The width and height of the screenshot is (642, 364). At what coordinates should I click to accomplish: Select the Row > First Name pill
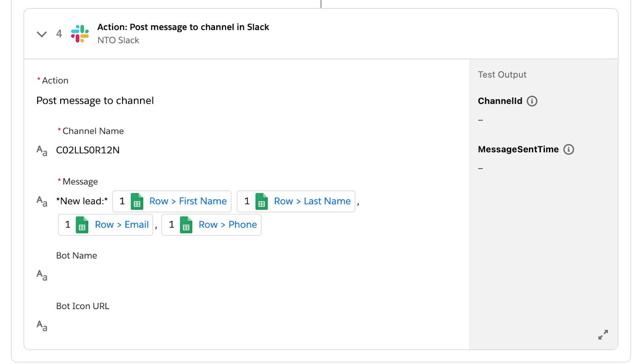click(172, 201)
